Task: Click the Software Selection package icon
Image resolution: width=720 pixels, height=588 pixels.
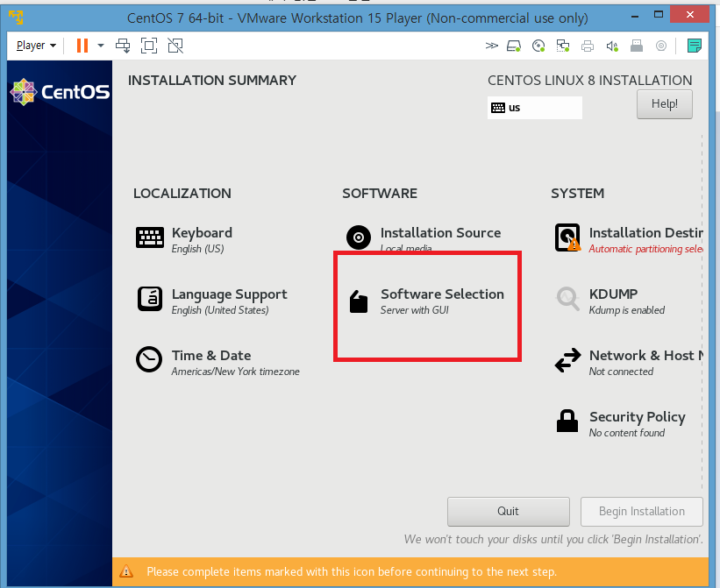Action: click(x=359, y=301)
